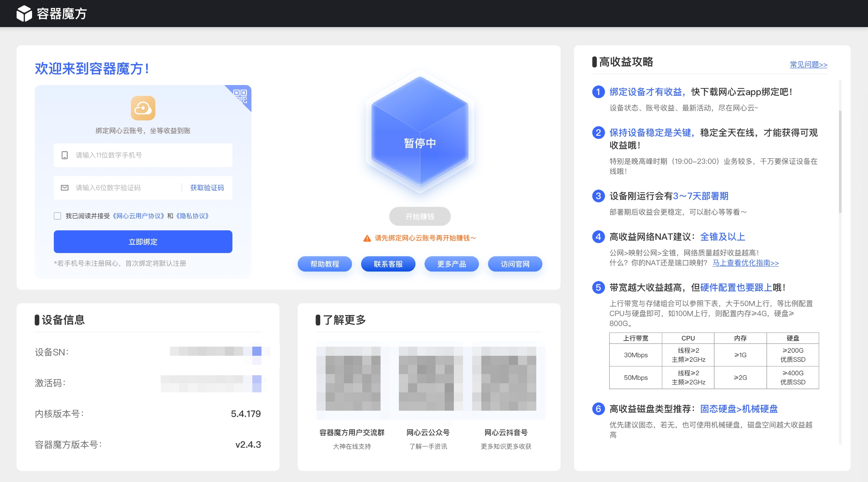Click the 内存 table header
Viewport: 868px width, 482px height.
(741, 338)
